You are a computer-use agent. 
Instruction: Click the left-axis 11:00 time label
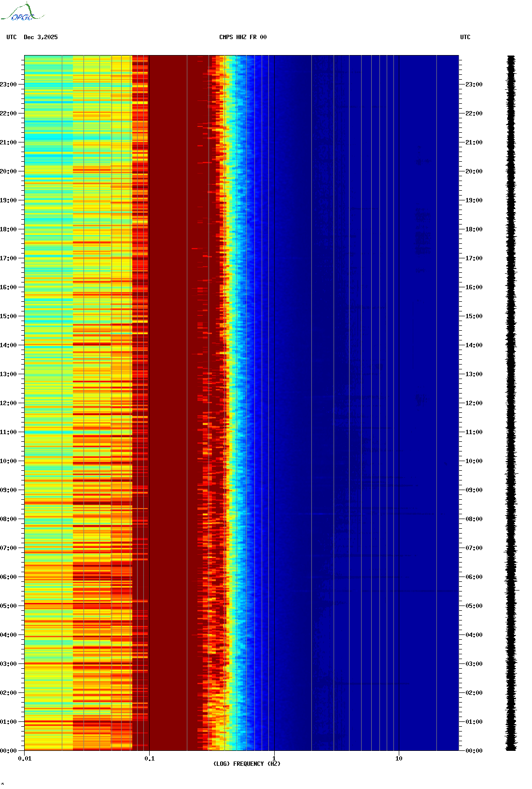click(8, 432)
